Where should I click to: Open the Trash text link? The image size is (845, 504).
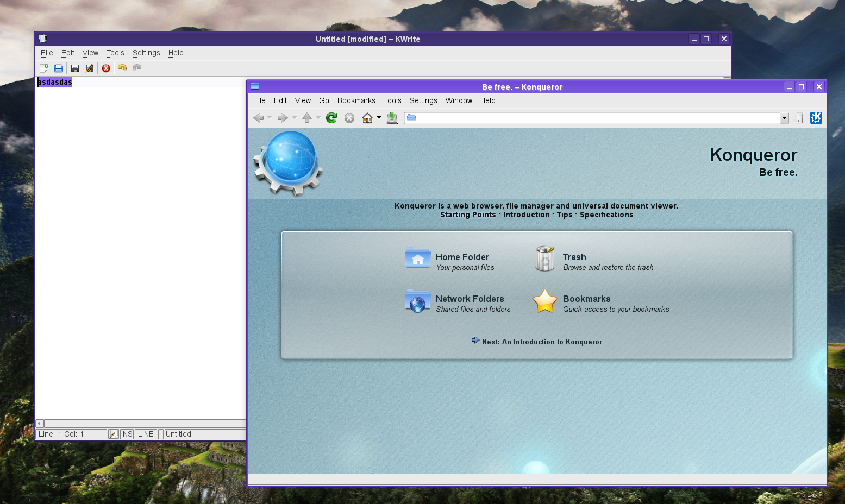pyautogui.click(x=574, y=257)
